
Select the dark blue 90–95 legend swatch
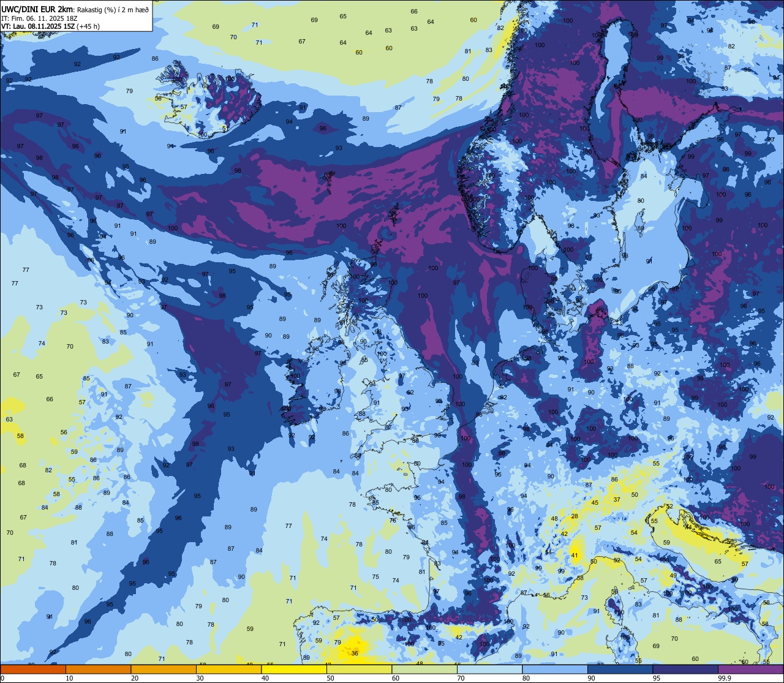click(x=620, y=669)
